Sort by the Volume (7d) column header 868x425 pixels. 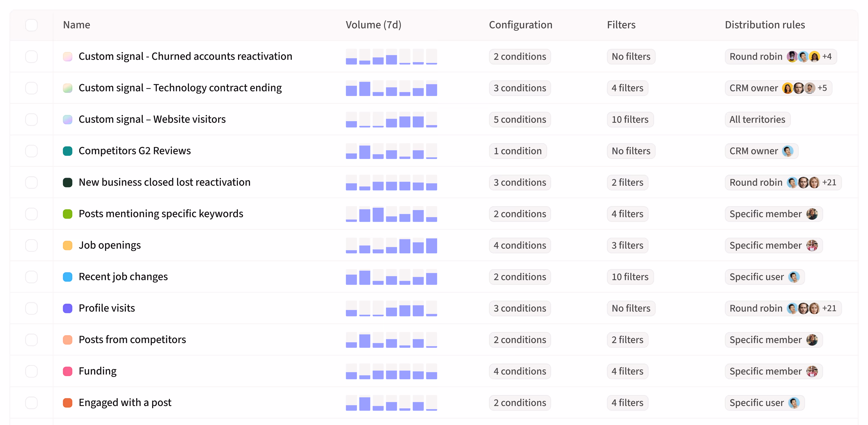pyautogui.click(x=373, y=25)
